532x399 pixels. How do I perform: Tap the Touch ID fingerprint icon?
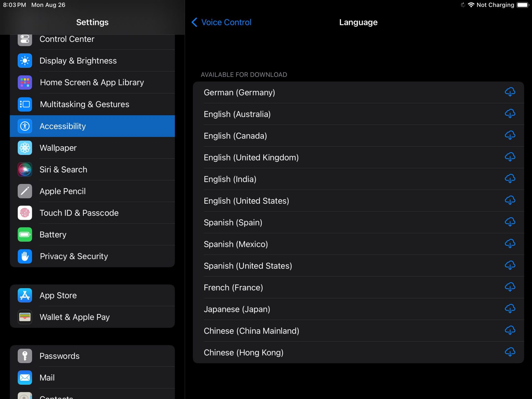[25, 213]
